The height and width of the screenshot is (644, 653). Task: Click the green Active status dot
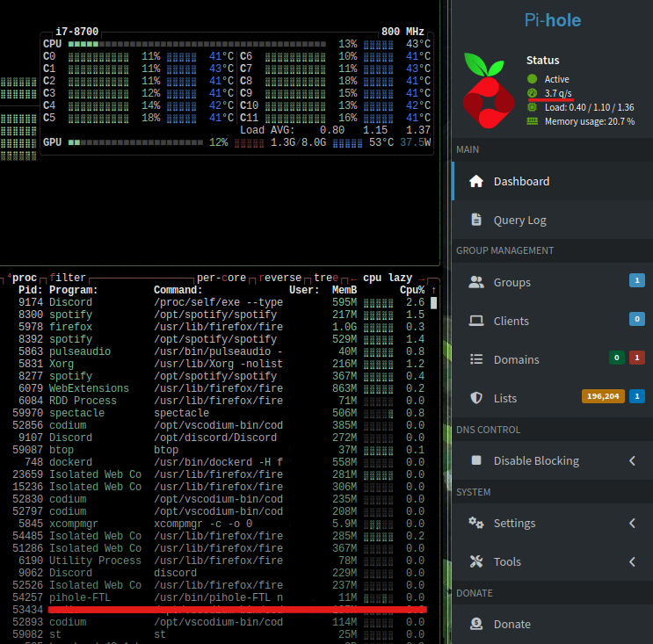(x=532, y=79)
